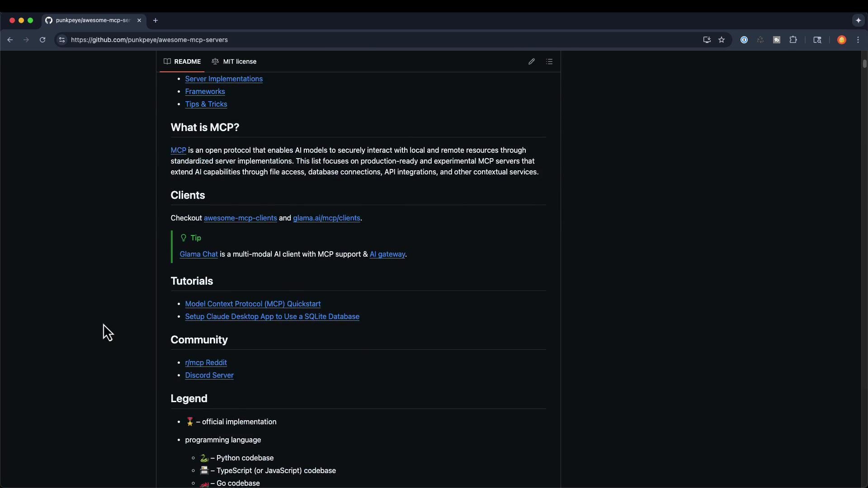Click the Go codebase legend entry
The width and height of the screenshot is (868, 488).
pyautogui.click(x=230, y=483)
